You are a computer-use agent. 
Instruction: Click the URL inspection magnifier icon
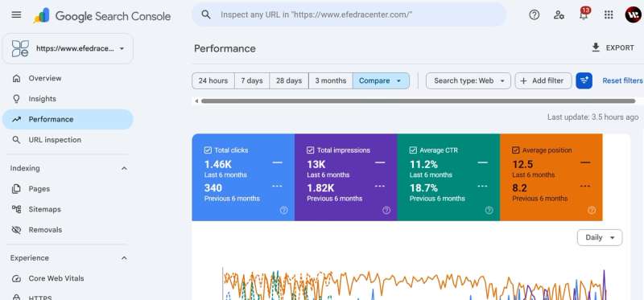[x=16, y=140]
